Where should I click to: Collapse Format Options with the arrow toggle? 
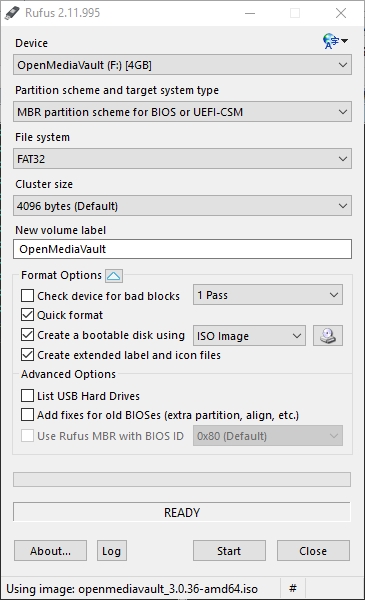[x=114, y=276]
